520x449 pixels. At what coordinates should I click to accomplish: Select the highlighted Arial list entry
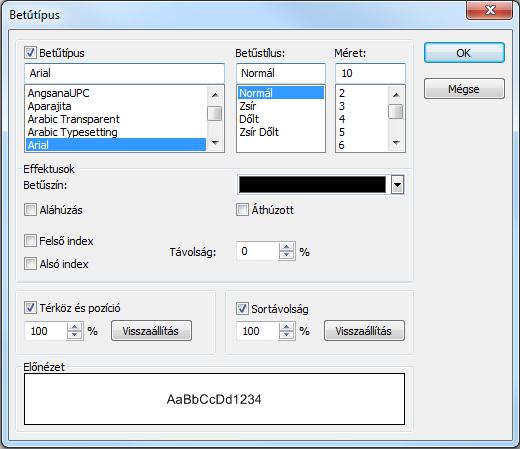click(116, 145)
